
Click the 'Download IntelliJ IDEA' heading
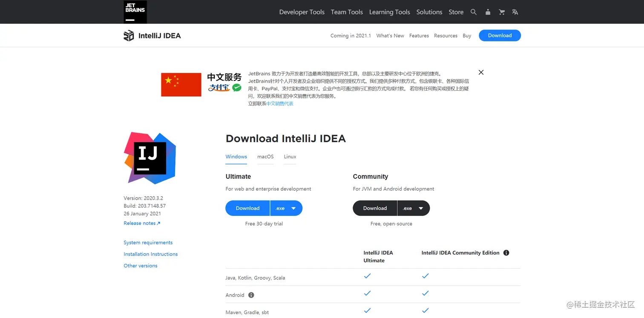pos(285,138)
